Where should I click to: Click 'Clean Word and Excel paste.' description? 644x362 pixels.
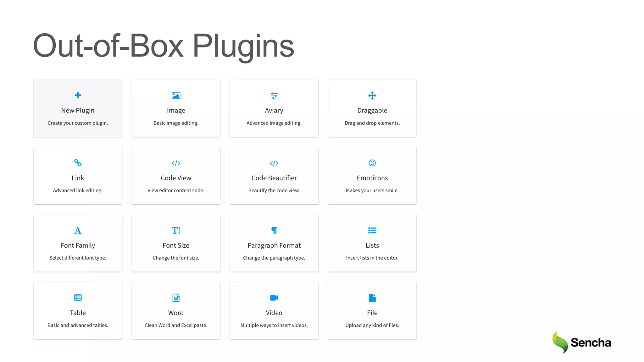pyautogui.click(x=176, y=325)
